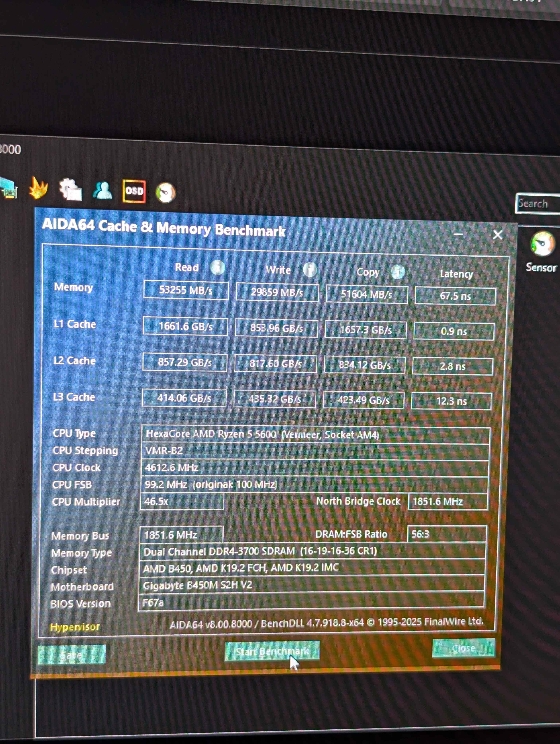Click the Memory Type value Dual Channel DDR4-3700 SDRAM
The width and height of the screenshot is (560, 744).
(x=312, y=551)
